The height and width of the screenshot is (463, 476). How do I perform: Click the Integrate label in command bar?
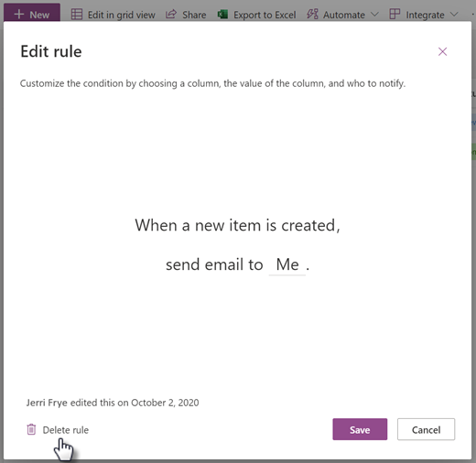click(425, 15)
